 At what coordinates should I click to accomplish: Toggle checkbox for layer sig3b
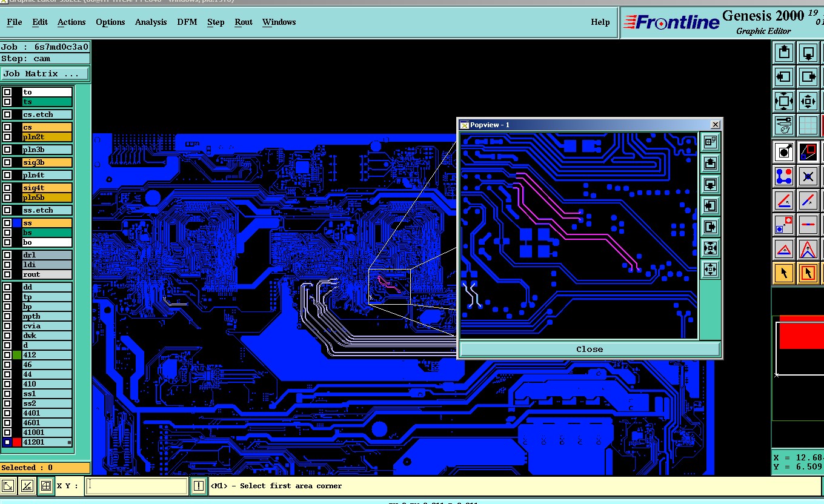7,162
